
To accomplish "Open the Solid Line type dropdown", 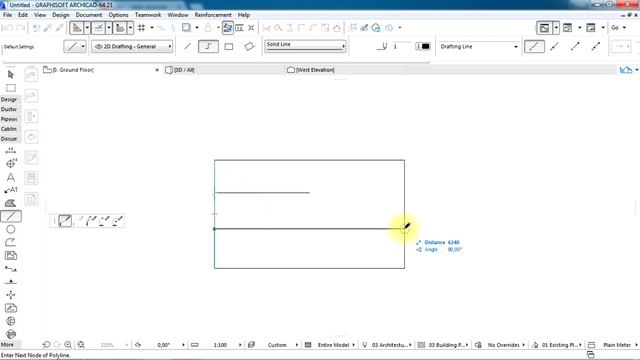I will pos(305,46).
